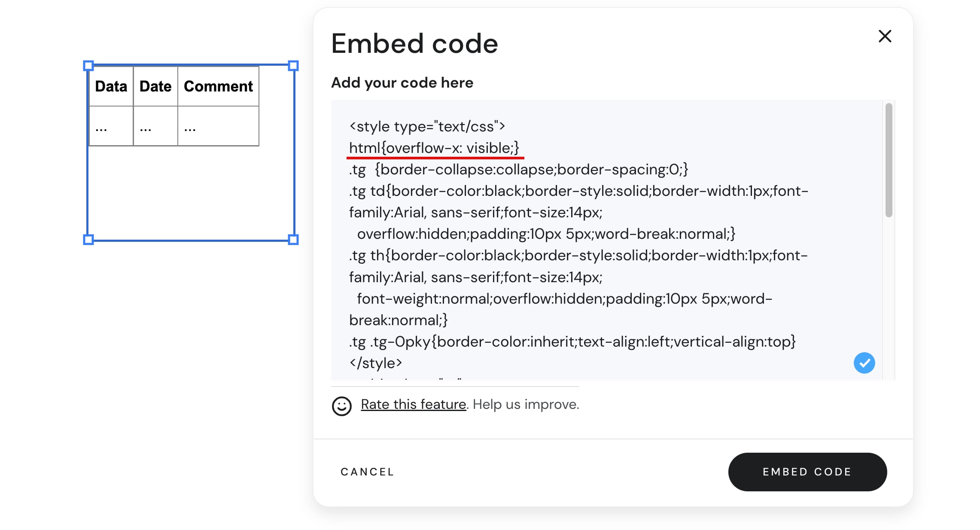Click the top-right selection handle of the table

tap(293, 65)
